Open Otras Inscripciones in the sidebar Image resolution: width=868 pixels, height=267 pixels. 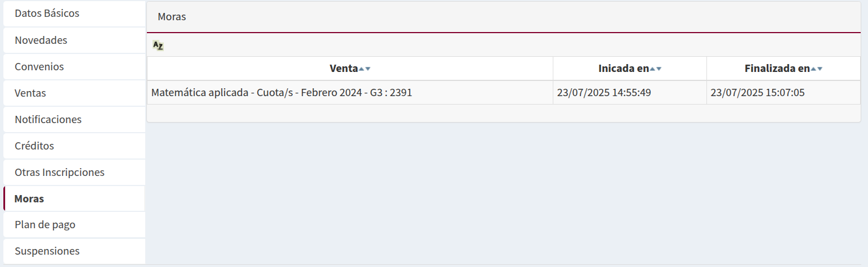(60, 173)
